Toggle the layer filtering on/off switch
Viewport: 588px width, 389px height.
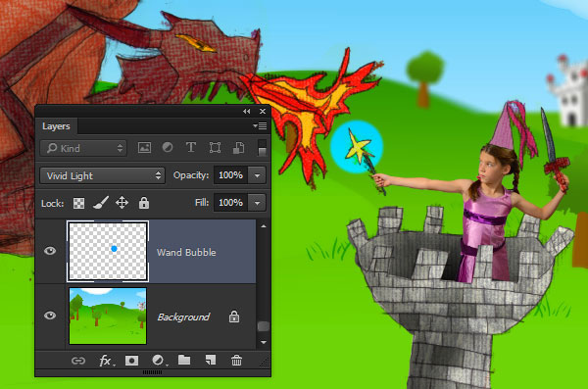point(262,148)
